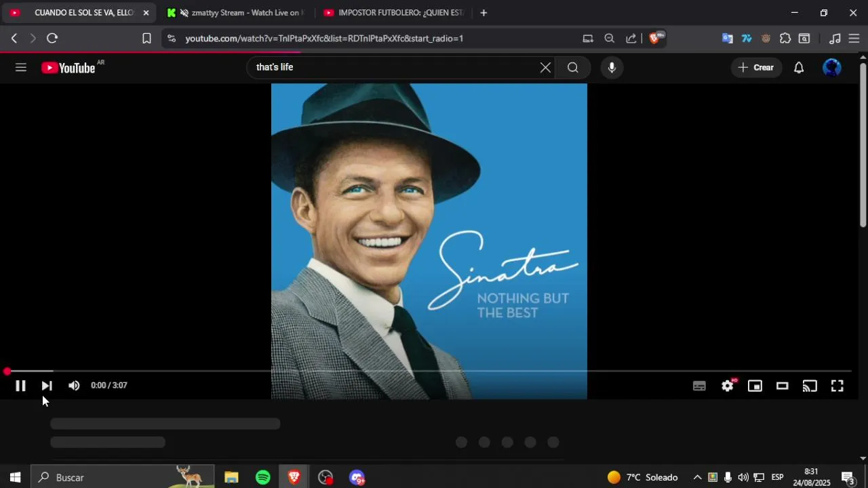Bookmark this page
This screenshot has width=868, height=488.
coord(146,39)
